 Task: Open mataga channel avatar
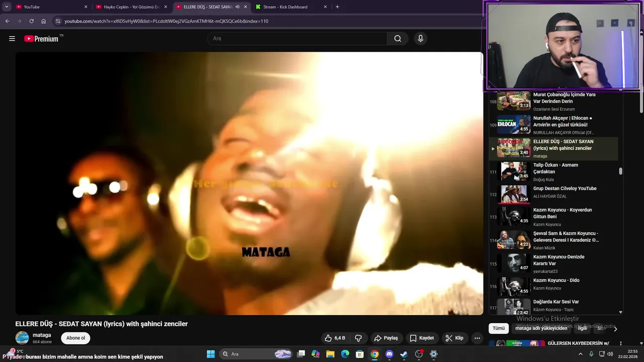(22, 338)
